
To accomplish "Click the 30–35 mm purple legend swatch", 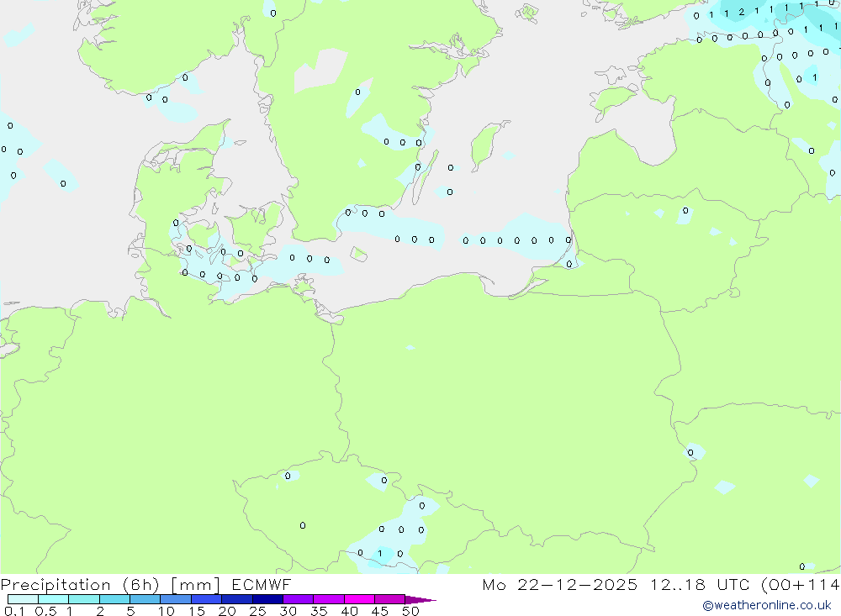I will (299, 599).
